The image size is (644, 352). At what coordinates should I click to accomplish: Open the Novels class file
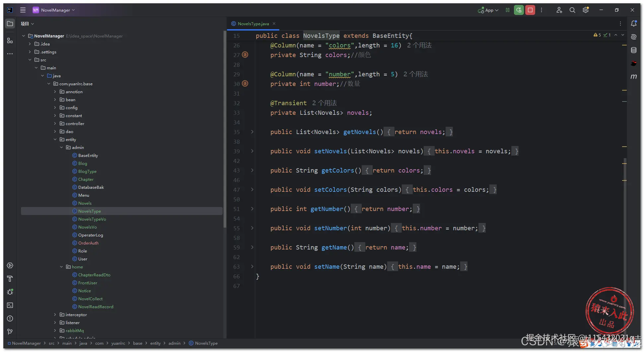coord(85,203)
